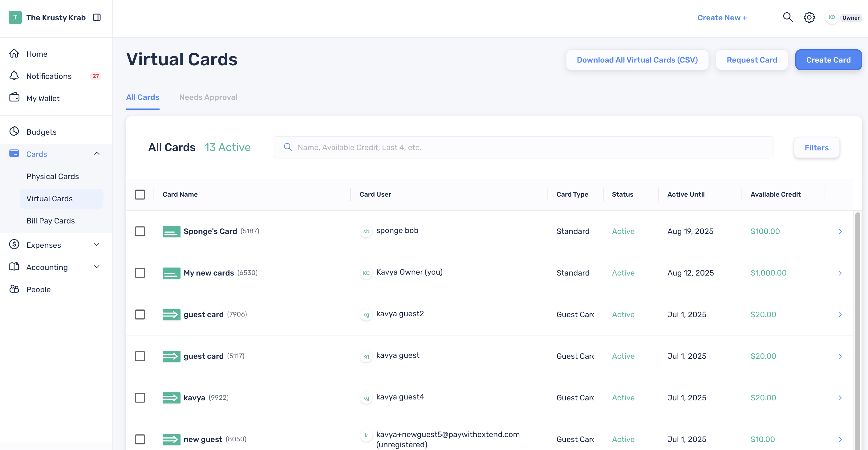This screenshot has width=868, height=450.
Task: Click the search magnifier in the top bar
Action: click(x=788, y=17)
